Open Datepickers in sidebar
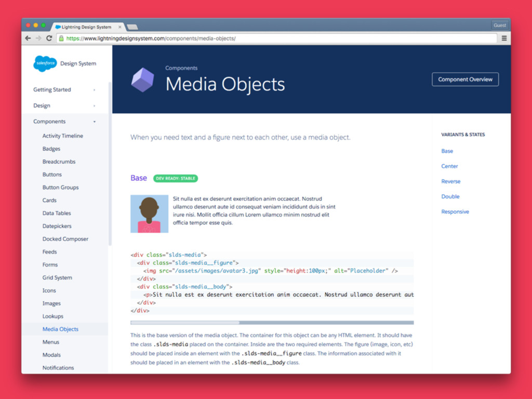532x399 pixels. 57,226
